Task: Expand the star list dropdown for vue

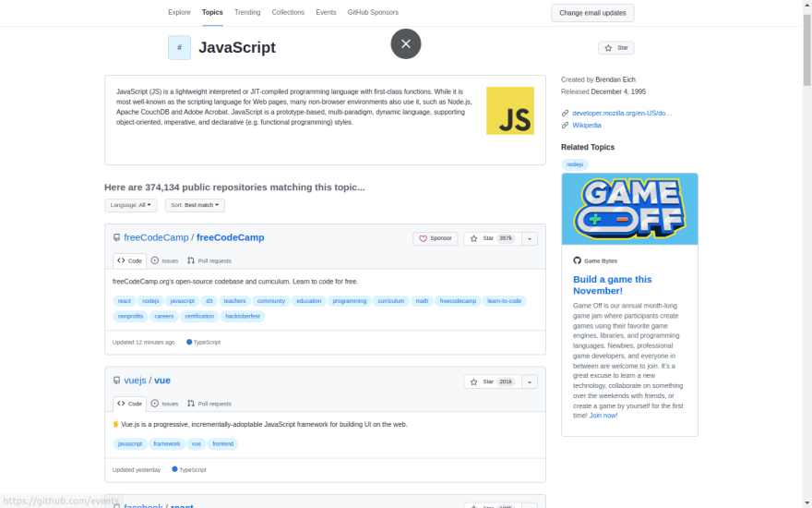Action: 530,381
